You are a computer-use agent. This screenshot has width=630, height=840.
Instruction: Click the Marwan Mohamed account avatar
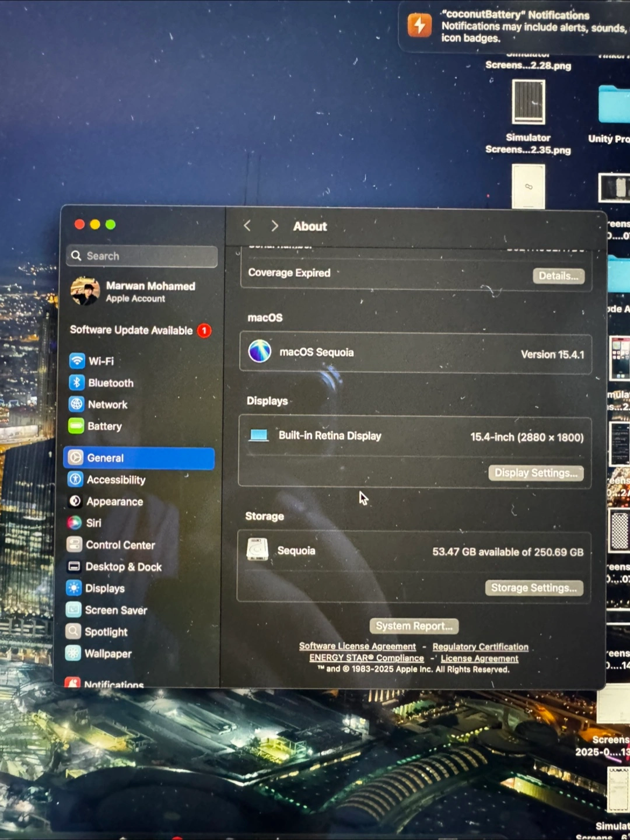click(x=85, y=291)
